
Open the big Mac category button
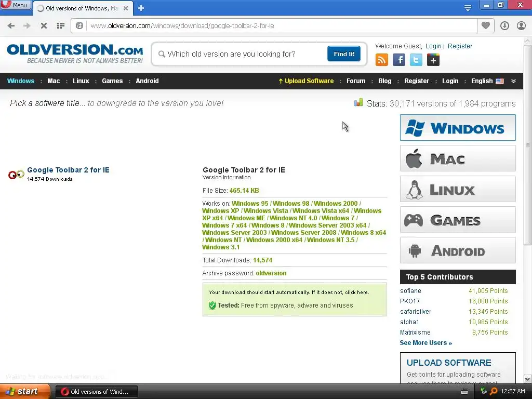click(458, 158)
